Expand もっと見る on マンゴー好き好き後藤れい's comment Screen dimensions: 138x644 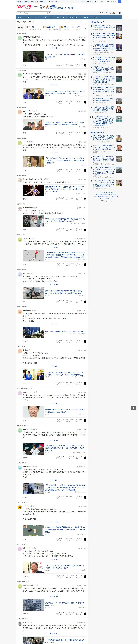(x=54, y=85)
